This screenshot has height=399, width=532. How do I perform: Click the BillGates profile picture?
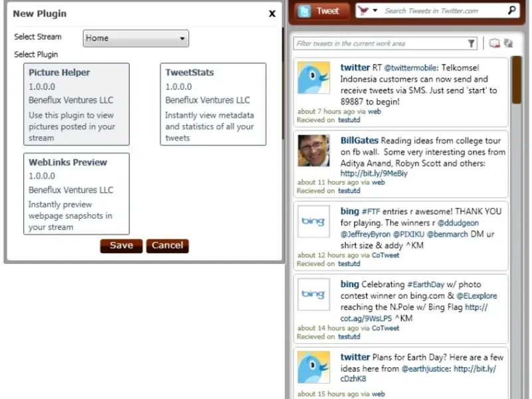313,151
